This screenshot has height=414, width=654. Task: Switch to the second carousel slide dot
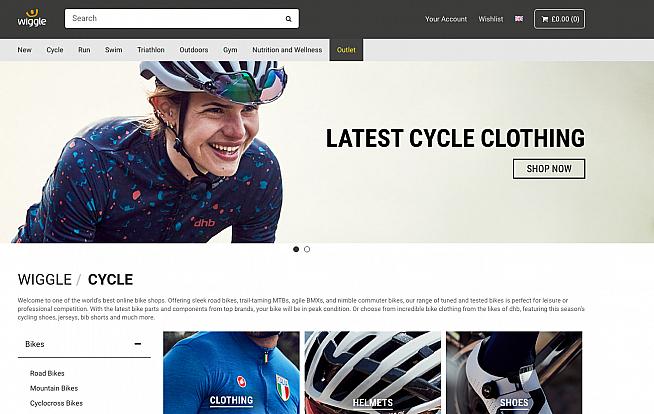307,249
